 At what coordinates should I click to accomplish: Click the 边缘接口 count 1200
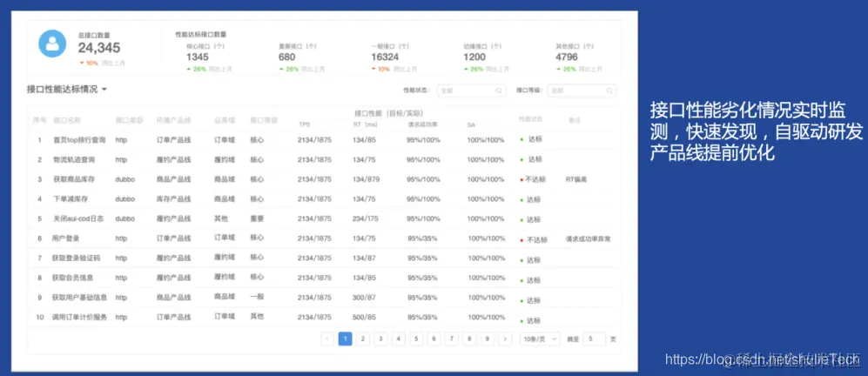474,57
